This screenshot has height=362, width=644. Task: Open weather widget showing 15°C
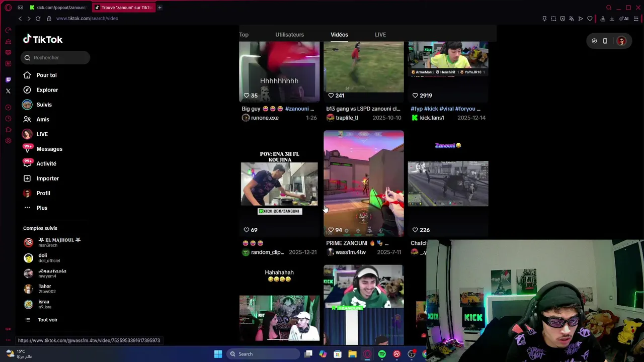click(x=19, y=354)
